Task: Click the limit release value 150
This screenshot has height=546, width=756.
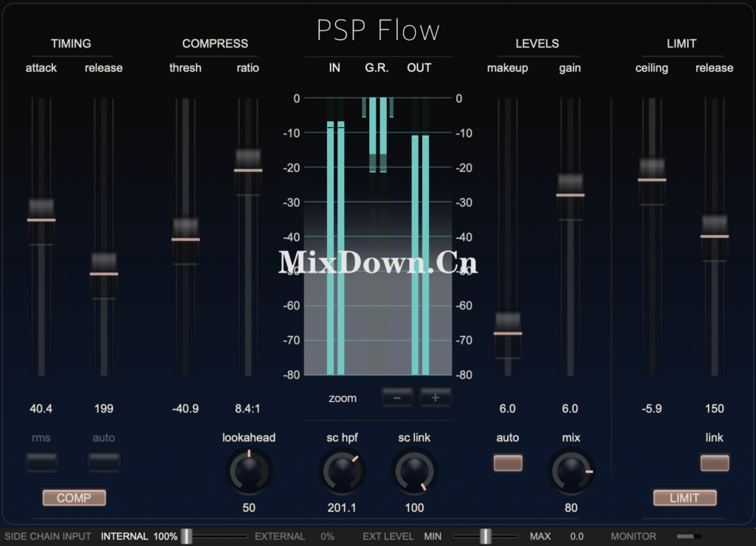Action: point(715,409)
